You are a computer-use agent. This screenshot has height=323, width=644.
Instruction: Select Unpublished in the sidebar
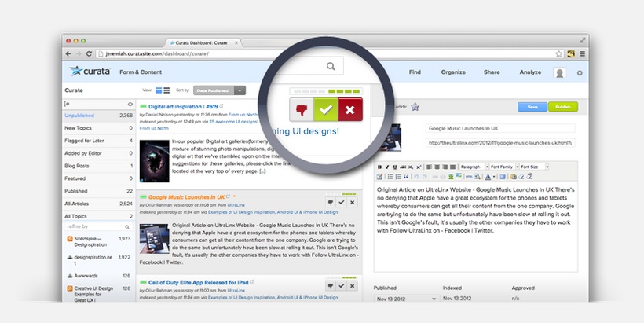tap(99, 116)
